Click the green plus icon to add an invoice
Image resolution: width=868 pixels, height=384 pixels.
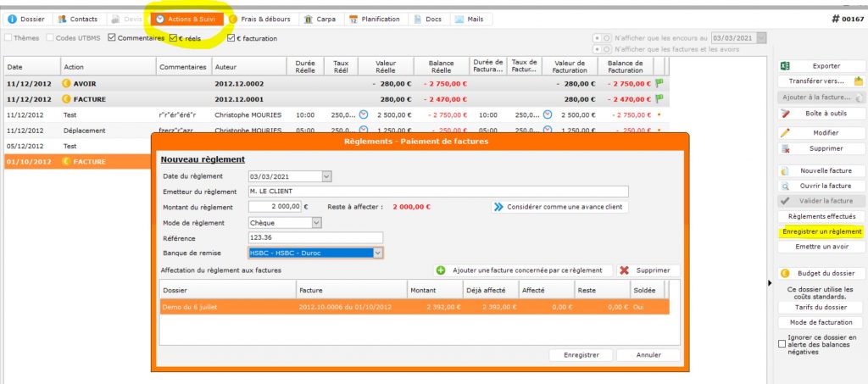tap(441, 270)
